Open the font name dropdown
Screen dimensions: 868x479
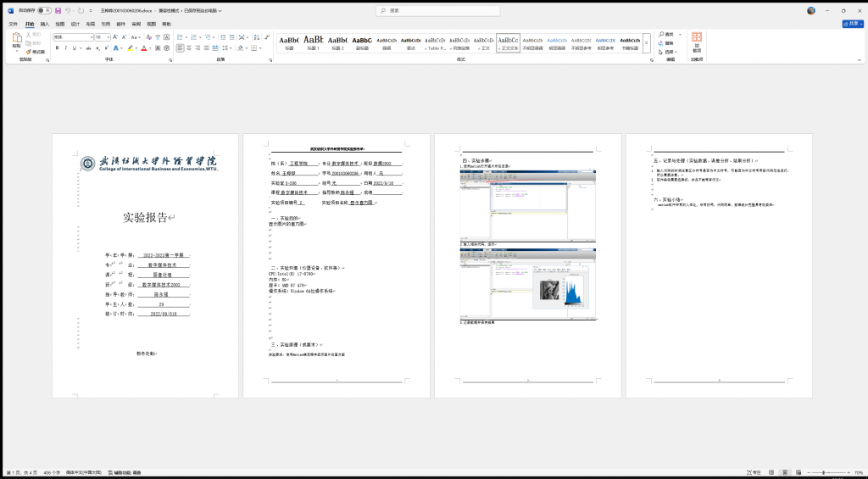(x=92, y=37)
